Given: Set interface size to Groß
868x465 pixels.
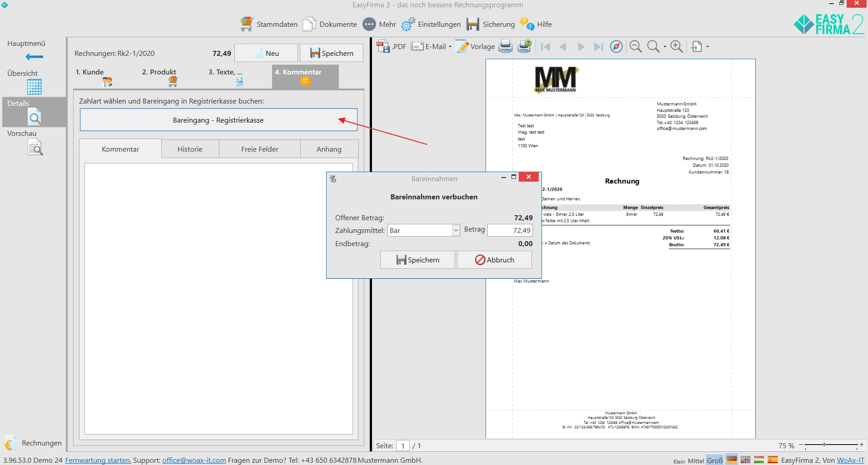Looking at the screenshot, I should [715, 460].
